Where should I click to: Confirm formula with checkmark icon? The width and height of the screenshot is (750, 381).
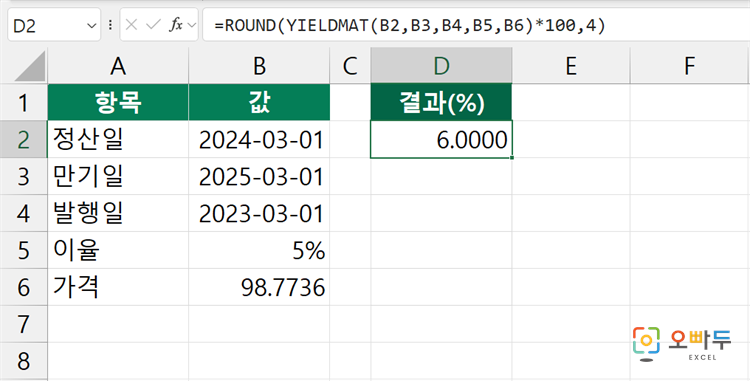click(x=153, y=25)
